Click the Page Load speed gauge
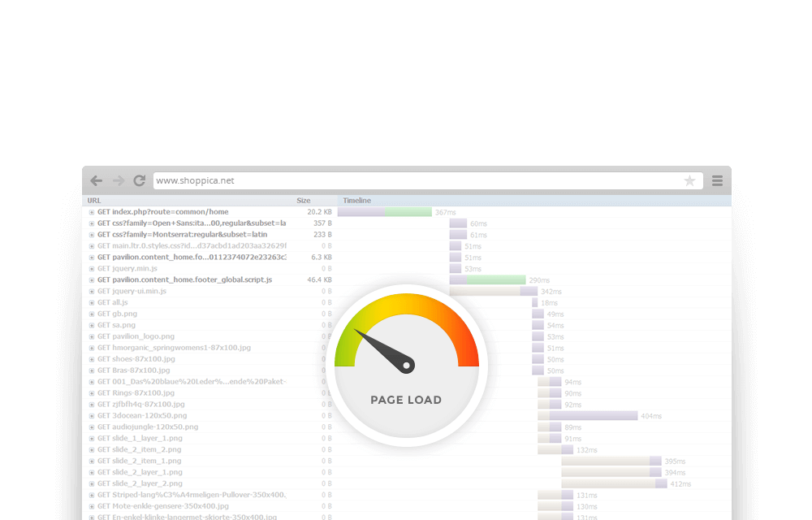 point(406,366)
